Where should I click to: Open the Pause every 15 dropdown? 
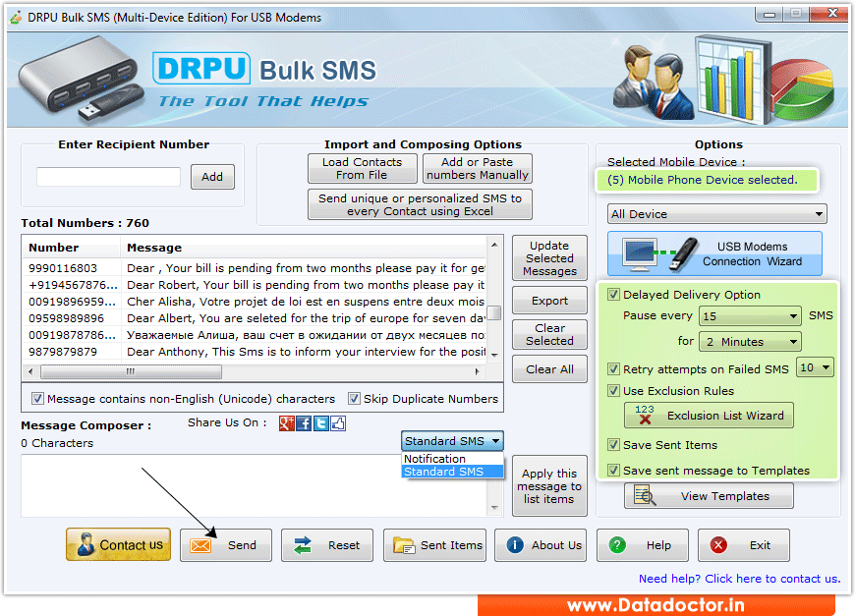(750, 316)
